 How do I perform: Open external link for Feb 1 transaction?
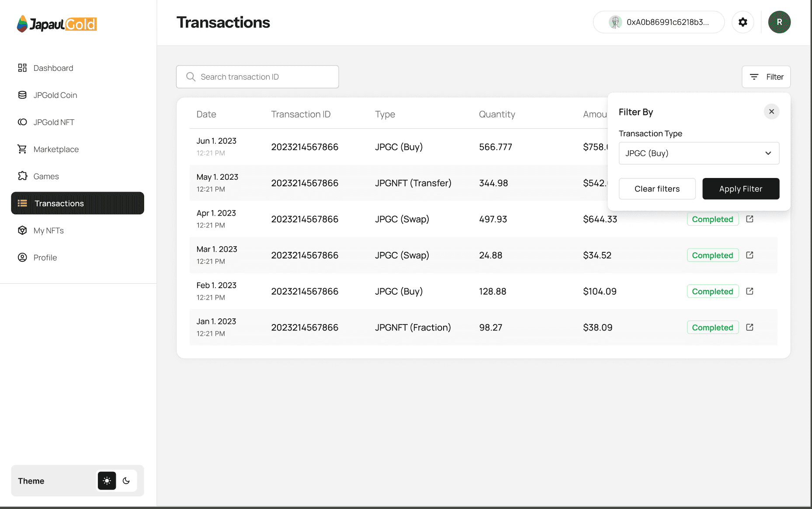[750, 291]
